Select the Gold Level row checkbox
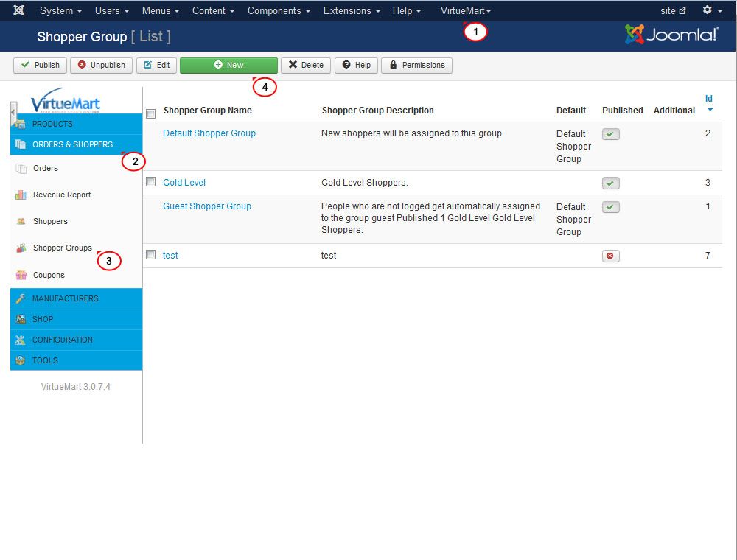Viewport: 737px width, 560px height. pos(151,182)
